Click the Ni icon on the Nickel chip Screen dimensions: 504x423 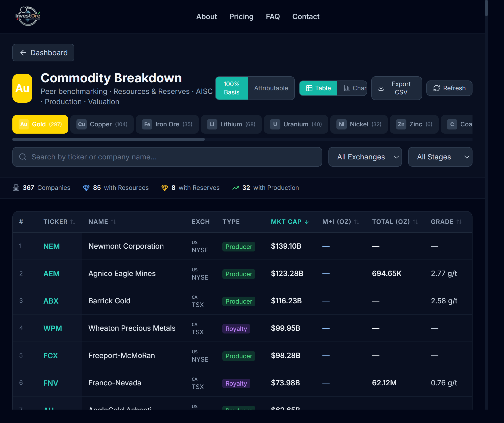(342, 124)
